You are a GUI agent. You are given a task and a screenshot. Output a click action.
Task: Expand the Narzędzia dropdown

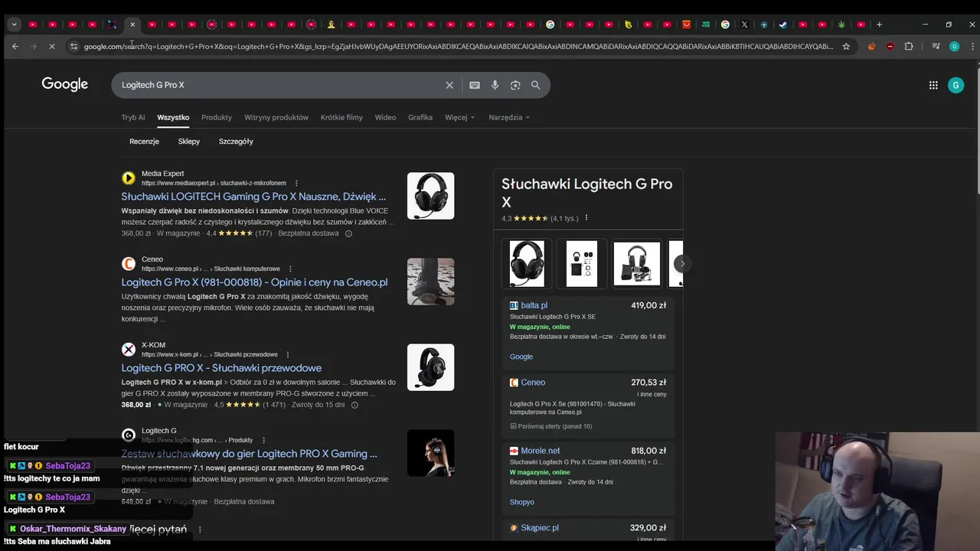[509, 117]
